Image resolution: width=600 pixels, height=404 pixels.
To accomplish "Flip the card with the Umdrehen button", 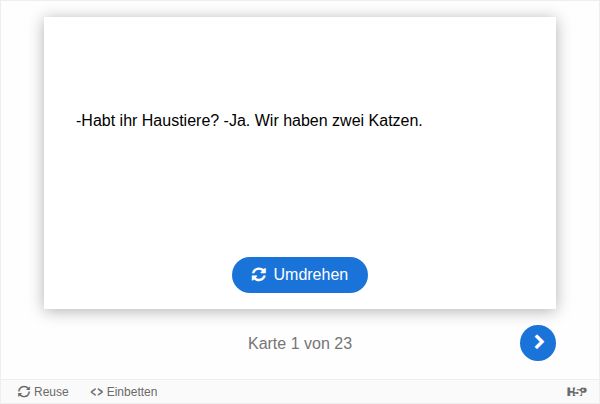I will 300,275.
